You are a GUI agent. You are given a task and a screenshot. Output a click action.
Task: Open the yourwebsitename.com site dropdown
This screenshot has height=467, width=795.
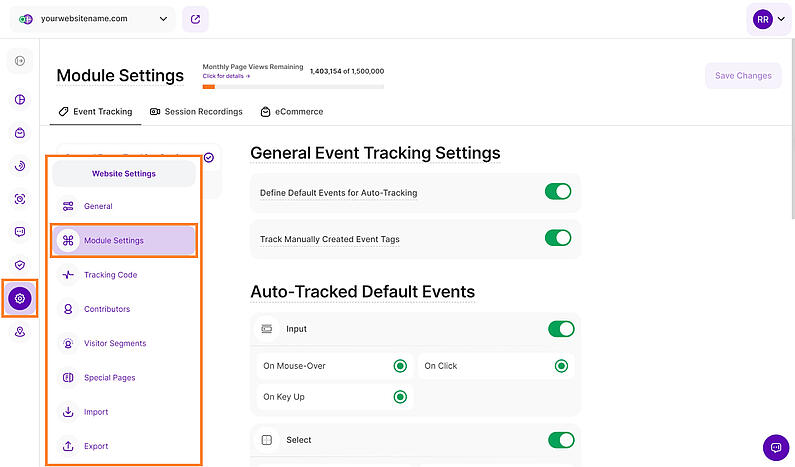point(93,19)
